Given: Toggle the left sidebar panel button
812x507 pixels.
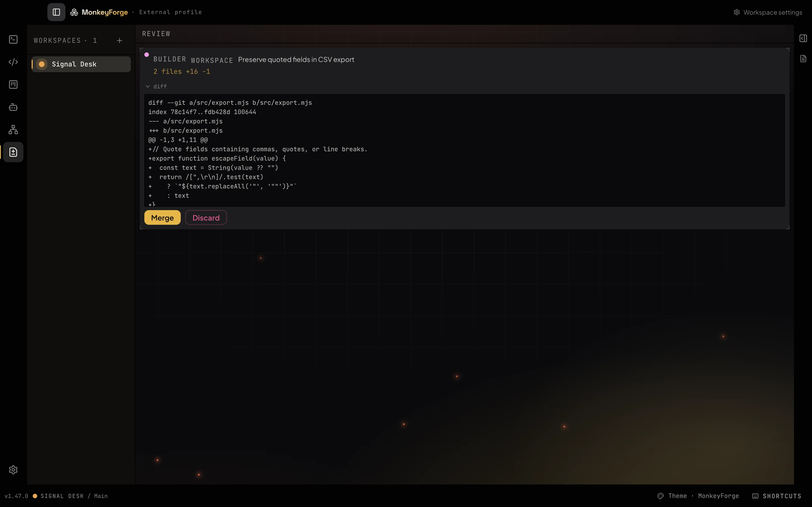Looking at the screenshot, I should click(56, 12).
